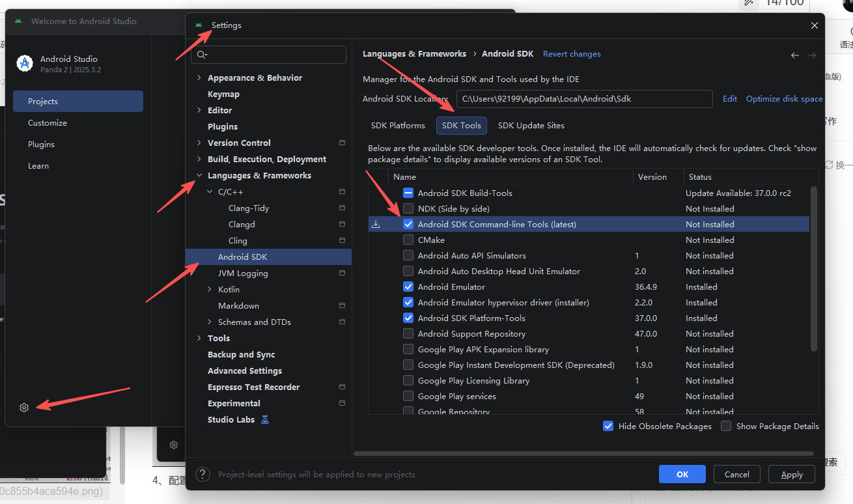Expand the Version Control section

tap(199, 143)
